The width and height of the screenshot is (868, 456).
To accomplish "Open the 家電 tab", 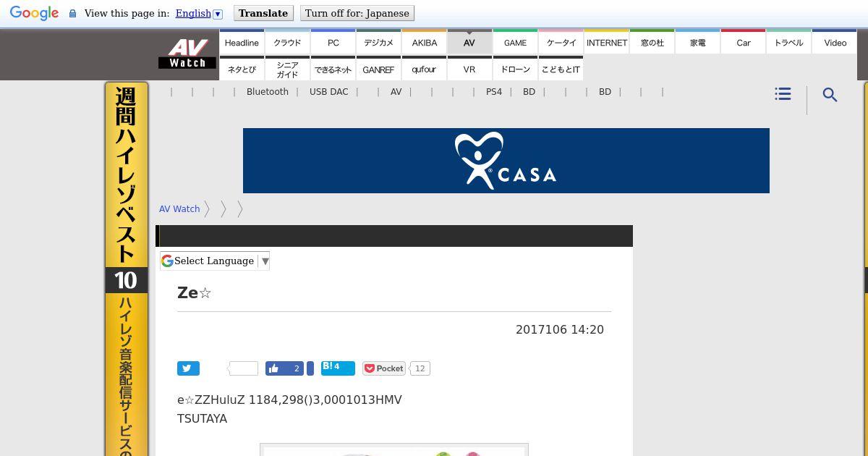I will [698, 42].
